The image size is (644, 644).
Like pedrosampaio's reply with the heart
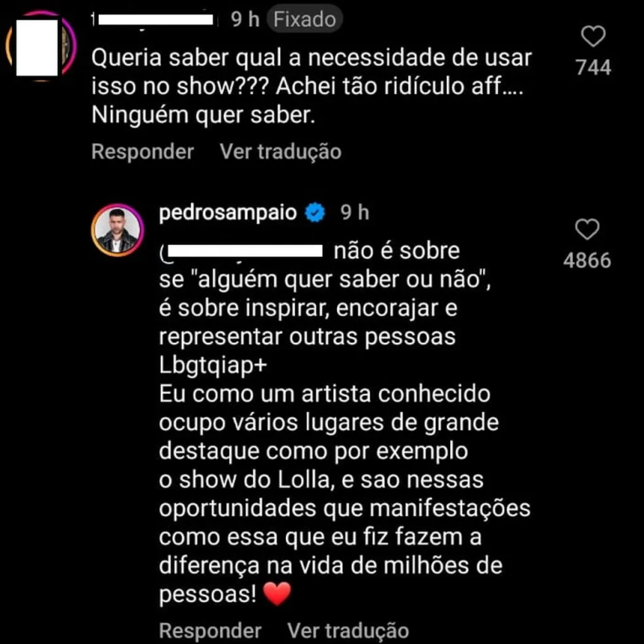[588, 229]
